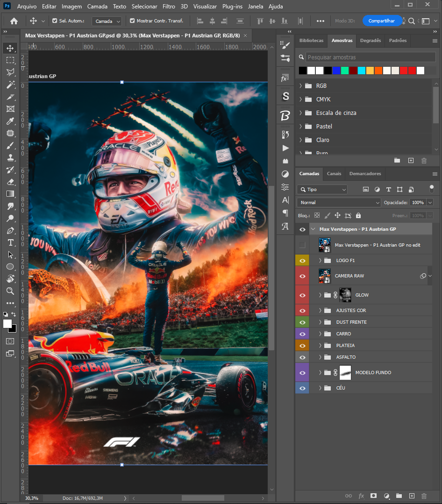442x504 pixels.
Task: Expand the PLATEIA layer group
Action: tap(320, 346)
